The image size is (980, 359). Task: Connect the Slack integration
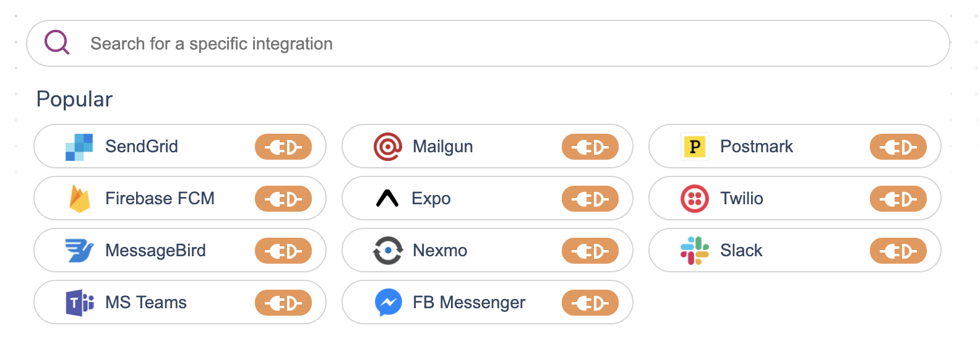click(x=898, y=250)
